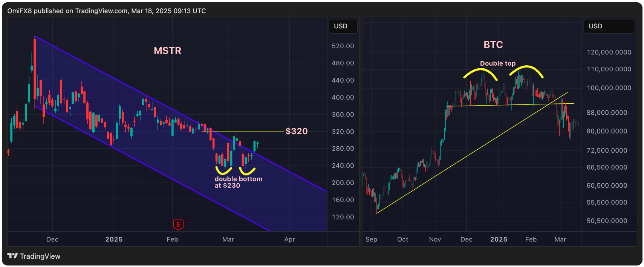Click the 240.00 price label on MSTR axis
644x267 pixels.
point(343,166)
